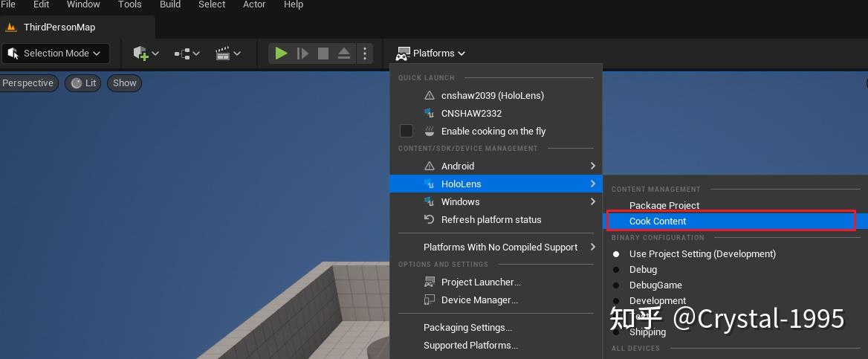This screenshot has width=868, height=359.
Task: Click the eject button
Action: click(x=344, y=54)
